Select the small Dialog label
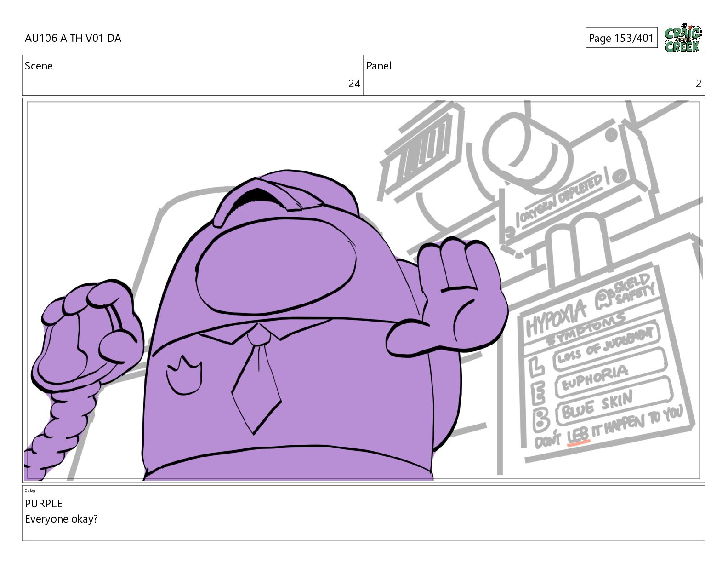Image resolution: width=728 pixels, height=563 pixels. (30, 490)
